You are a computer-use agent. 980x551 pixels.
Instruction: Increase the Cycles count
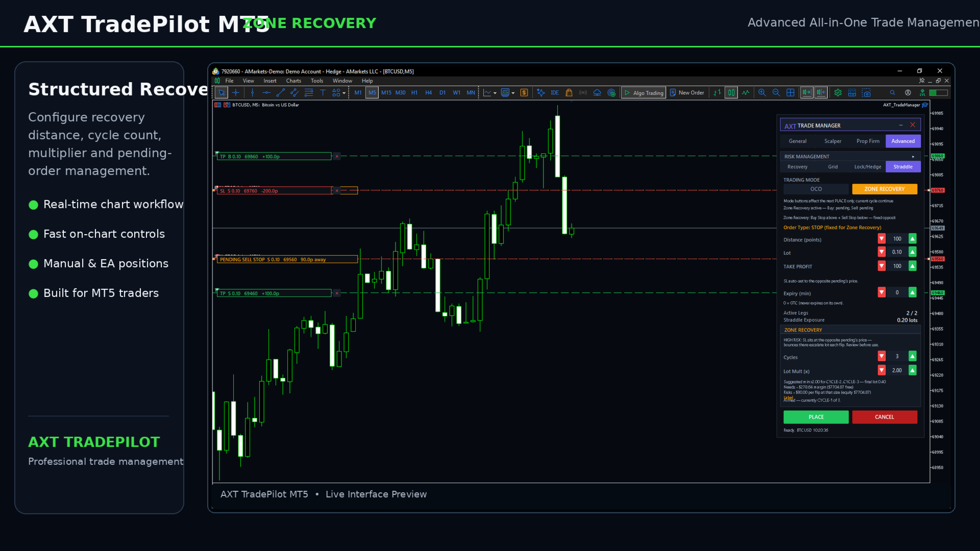tap(913, 356)
